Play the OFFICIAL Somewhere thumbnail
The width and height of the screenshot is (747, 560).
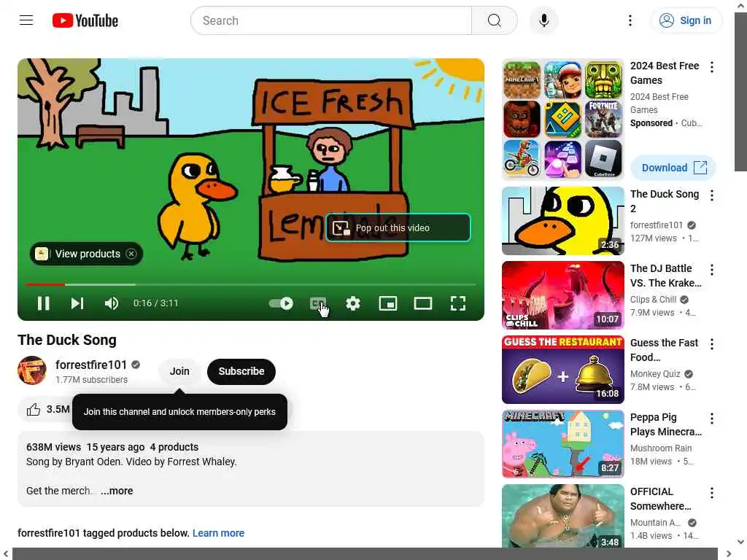tap(562, 516)
